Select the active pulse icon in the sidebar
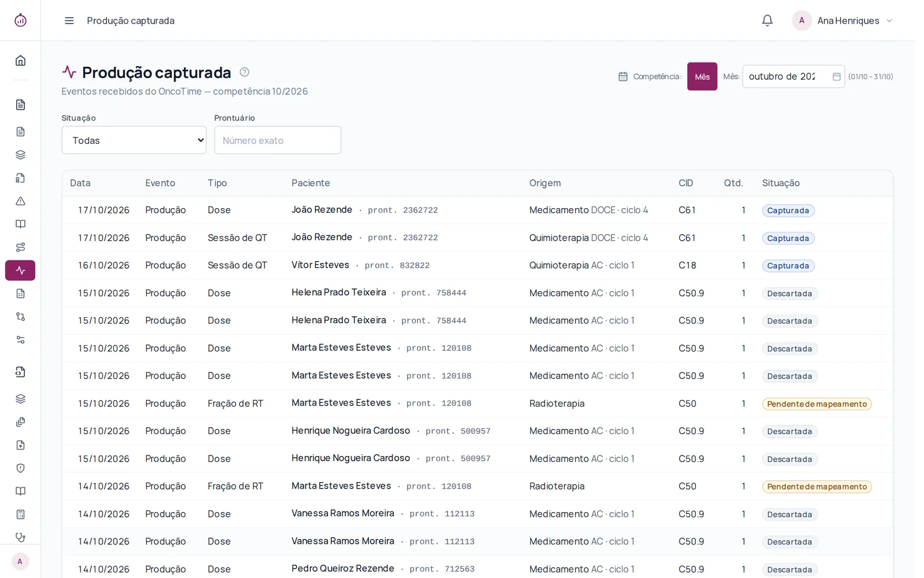 pyautogui.click(x=20, y=271)
